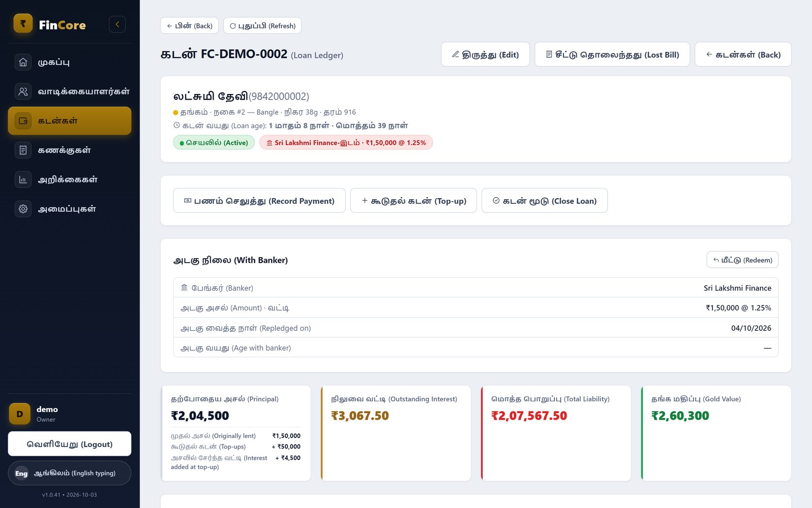
Task: Open the கணக்குகள் accounts ledger icon
Action: click(23, 150)
